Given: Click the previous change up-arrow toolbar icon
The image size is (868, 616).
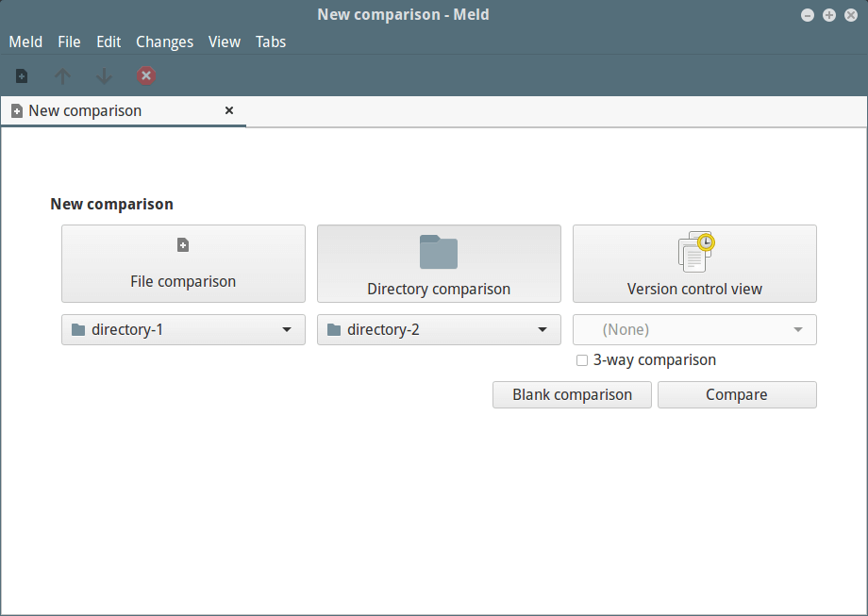Looking at the screenshot, I should [x=62, y=75].
